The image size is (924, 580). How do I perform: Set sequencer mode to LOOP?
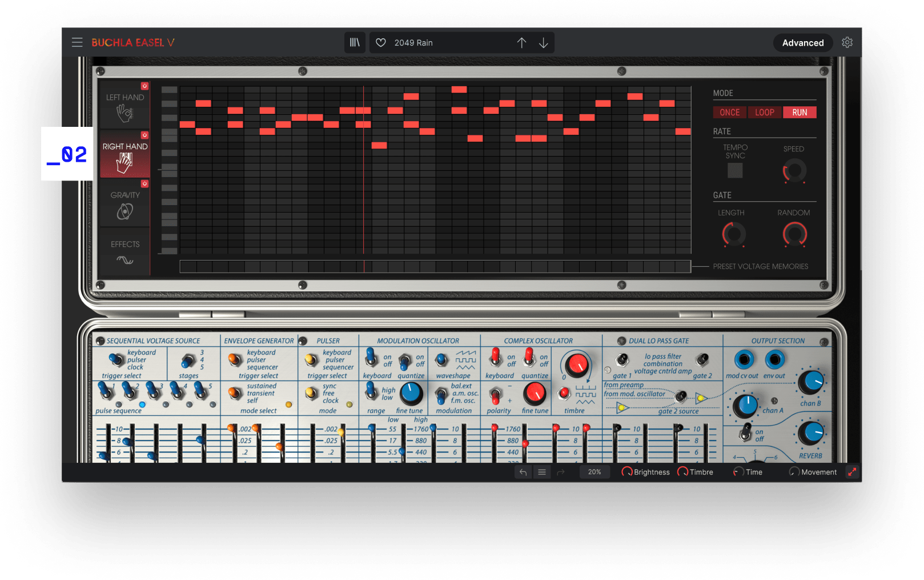(765, 113)
